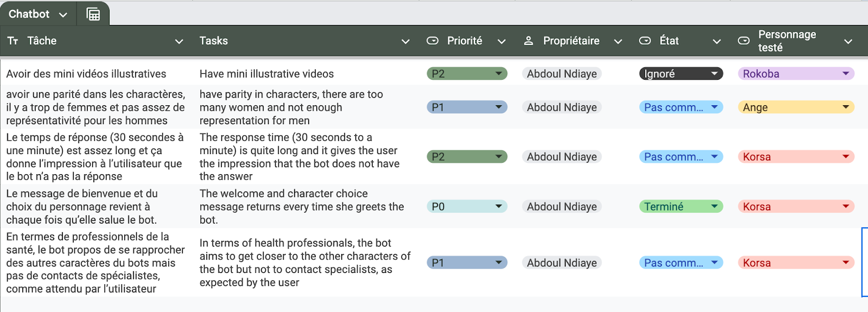This screenshot has width=868, height=312.
Task: Click the person icon next to Propriétaire
Action: (528, 41)
